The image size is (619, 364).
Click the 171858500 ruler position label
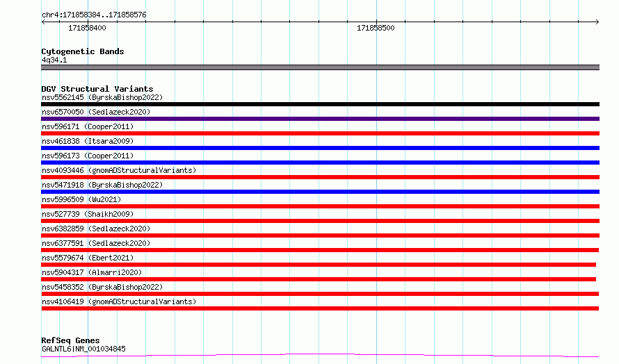(376, 28)
